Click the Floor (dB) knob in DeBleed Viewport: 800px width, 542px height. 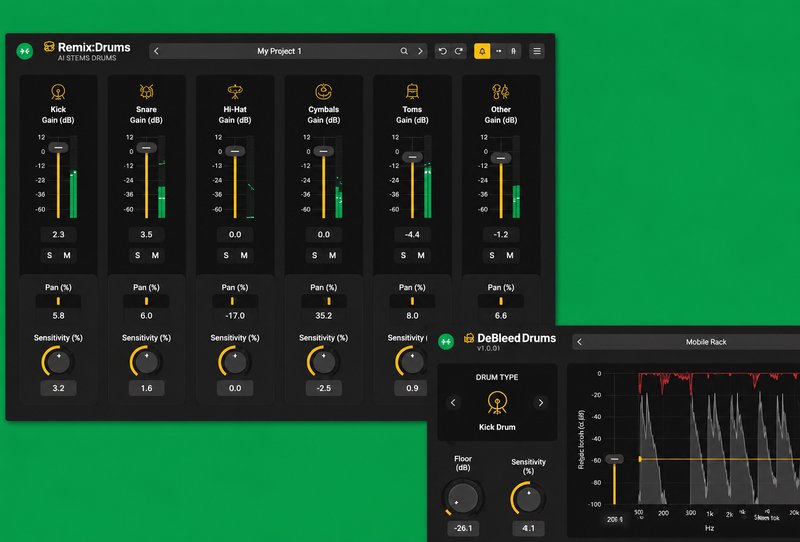point(462,498)
